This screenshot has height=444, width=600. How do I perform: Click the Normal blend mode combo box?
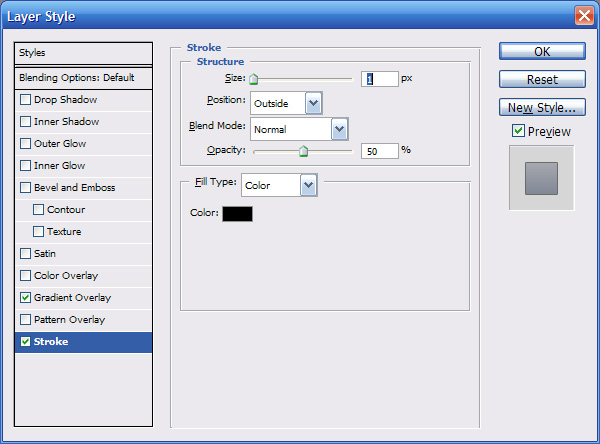(299, 129)
